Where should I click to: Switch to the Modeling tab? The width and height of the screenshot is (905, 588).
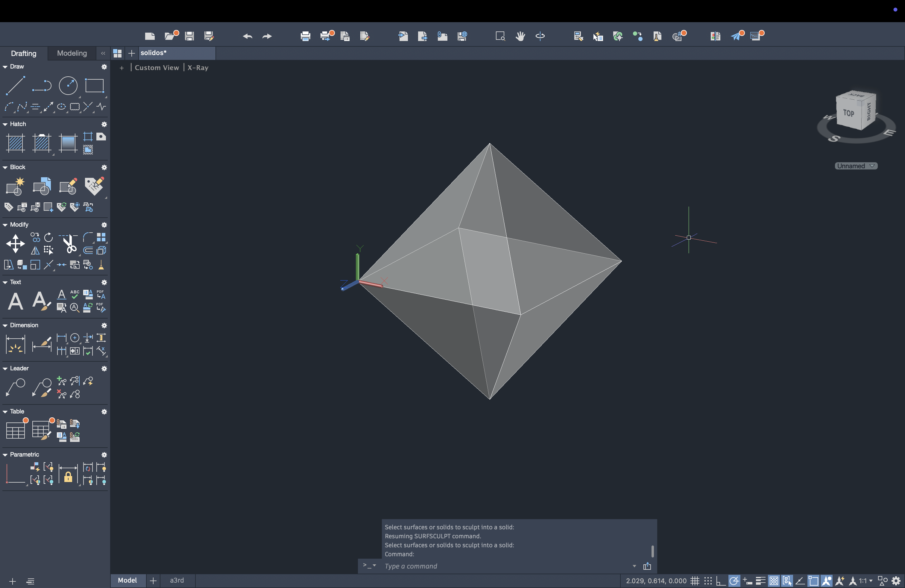72,53
